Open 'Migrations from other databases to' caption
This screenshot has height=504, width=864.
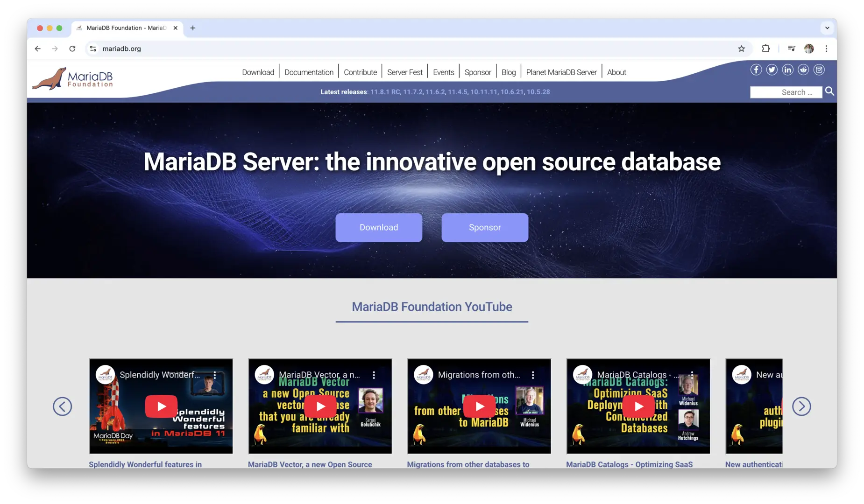468,464
